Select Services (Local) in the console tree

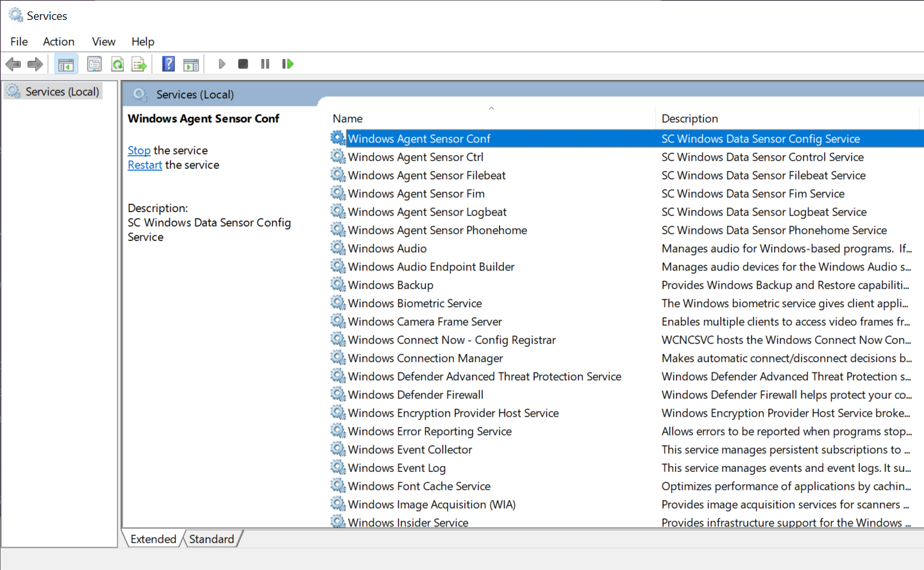[x=62, y=92]
